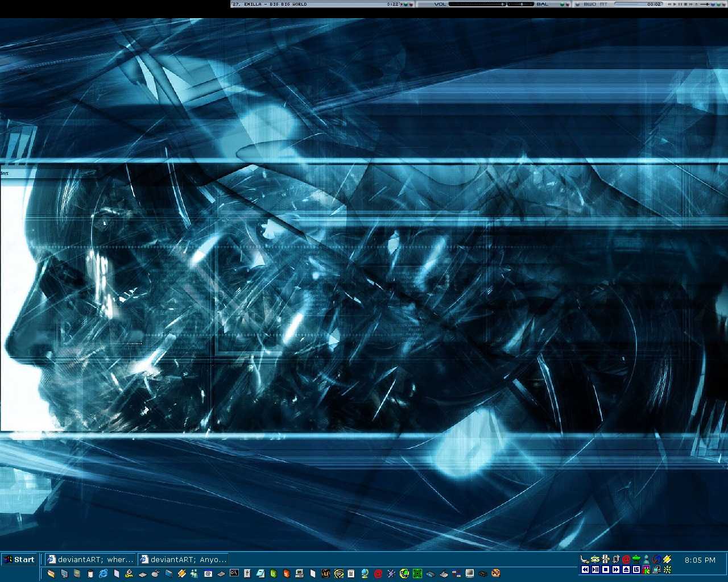Skip to previous track in tray controls
Viewport: 728px width, 582px height.
click(x=585, y=569)
